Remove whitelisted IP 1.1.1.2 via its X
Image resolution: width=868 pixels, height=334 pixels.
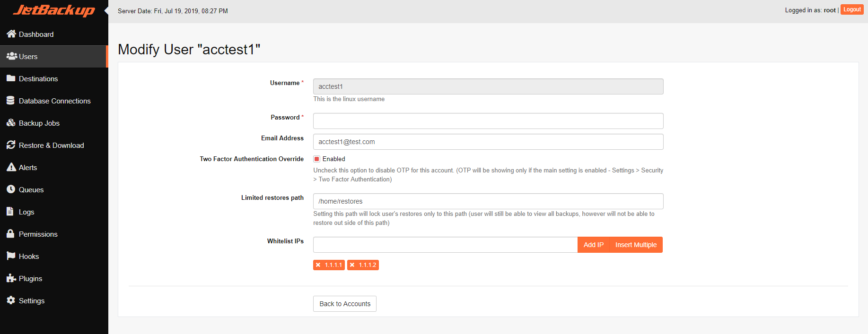pos(352,265)
